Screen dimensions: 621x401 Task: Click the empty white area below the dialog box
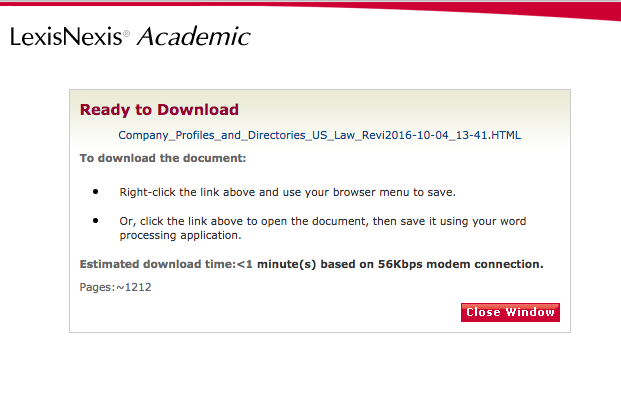[x=310, y=366]
